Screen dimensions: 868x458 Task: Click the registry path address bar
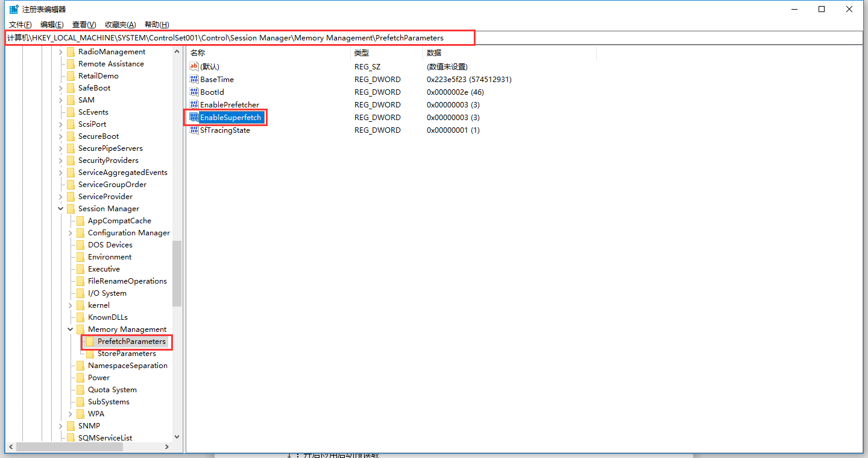(434, 38)
